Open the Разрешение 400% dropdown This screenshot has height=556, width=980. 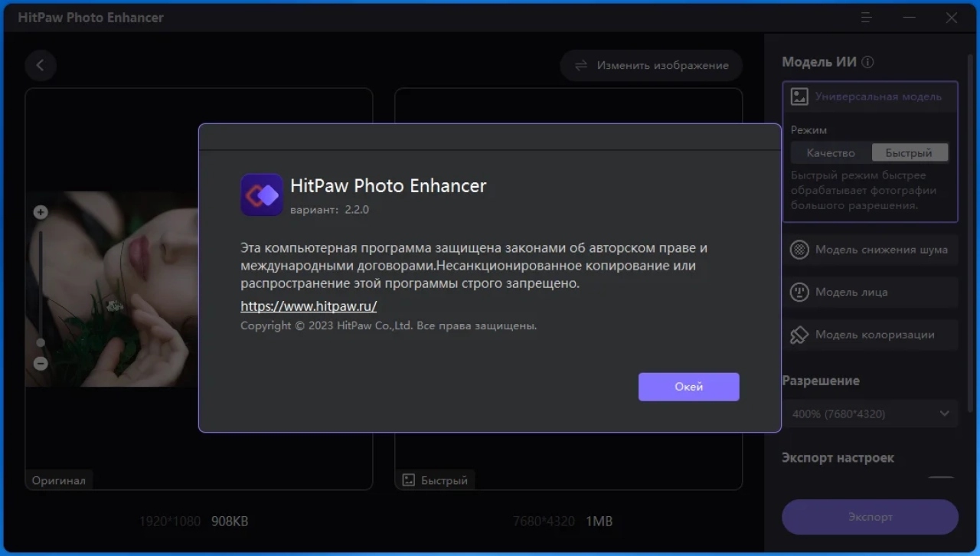pyautogui.click(x=870, y=414)
